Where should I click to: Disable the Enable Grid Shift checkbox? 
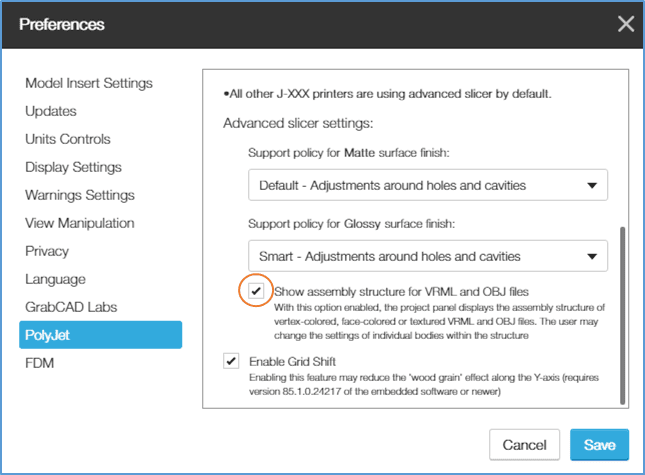point(231,361)
